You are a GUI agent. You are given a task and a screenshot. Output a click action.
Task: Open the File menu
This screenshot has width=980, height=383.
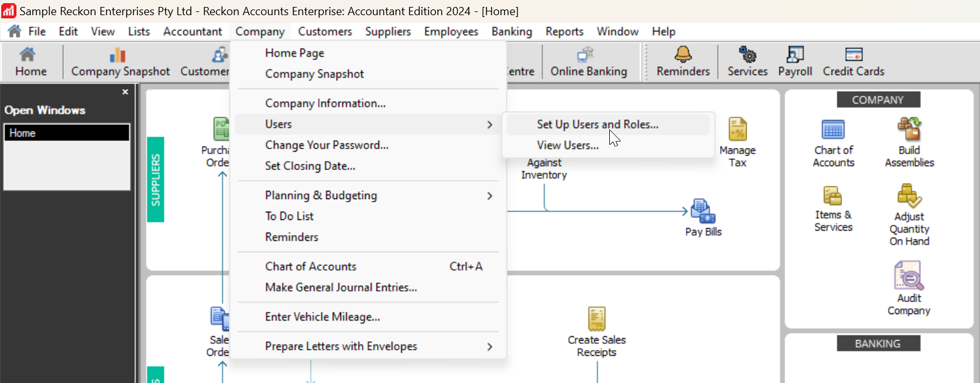point(37,31)
